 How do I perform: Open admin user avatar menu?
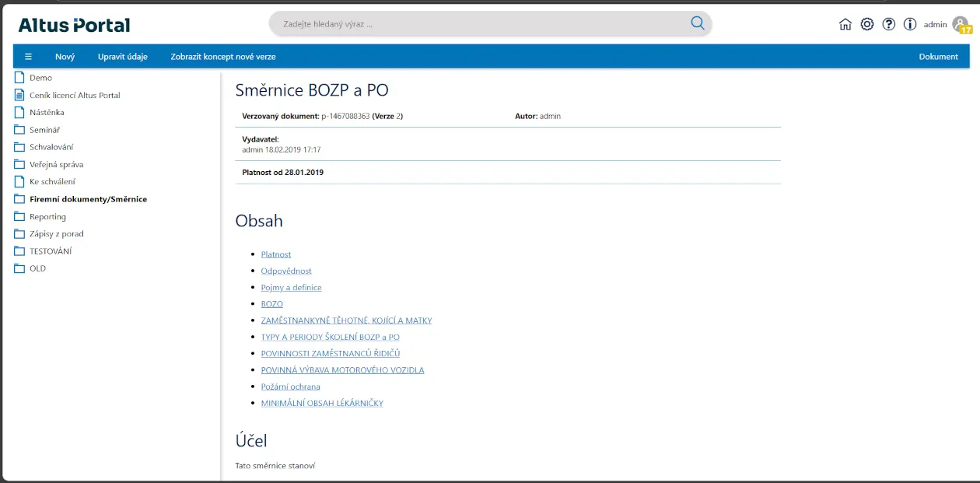(x=961, y=25)
